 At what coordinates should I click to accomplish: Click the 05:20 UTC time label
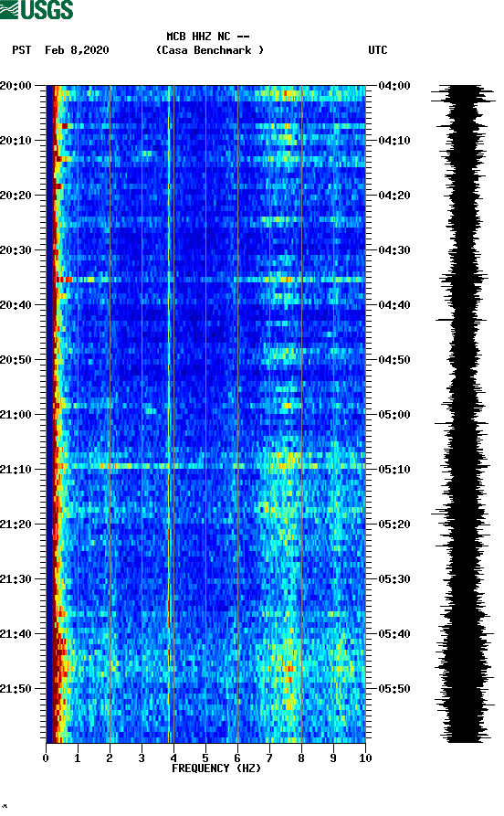coord(394,525)
